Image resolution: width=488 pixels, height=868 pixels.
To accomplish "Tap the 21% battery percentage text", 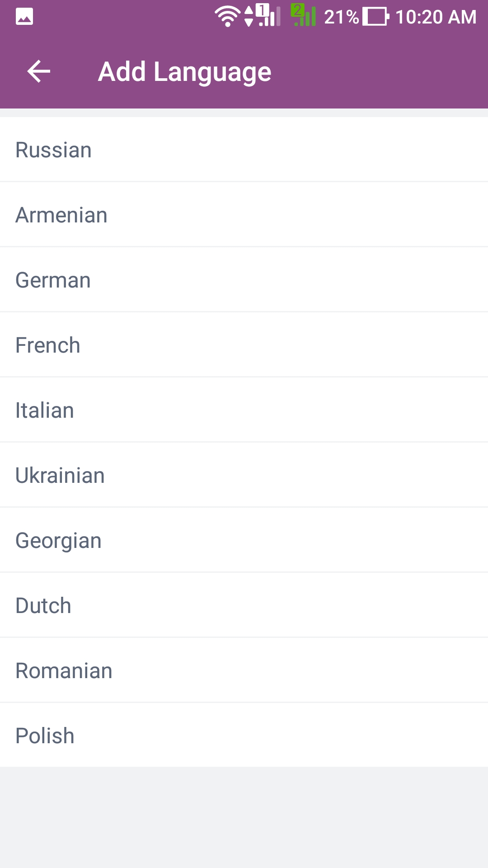I will pos(341,17).
